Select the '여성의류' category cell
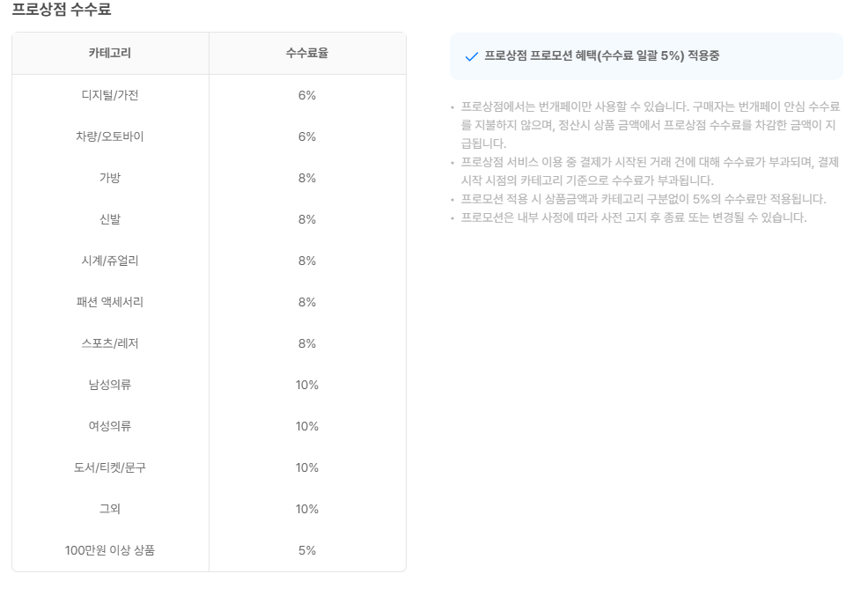Viewport: 868px width, 596px height. [110, 426]
